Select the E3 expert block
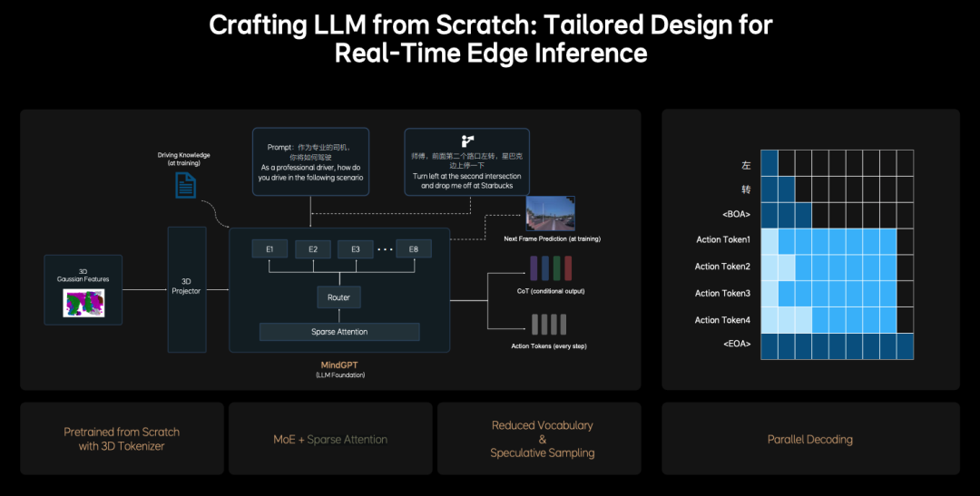 (x=356, y=249)
